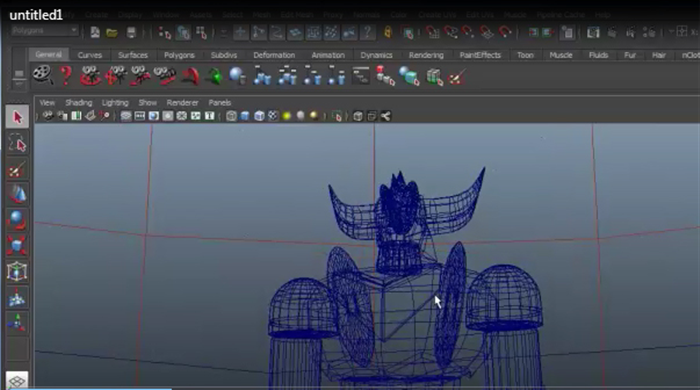
Task: Click the Save Scene icon
Action: tap(131, 32)
